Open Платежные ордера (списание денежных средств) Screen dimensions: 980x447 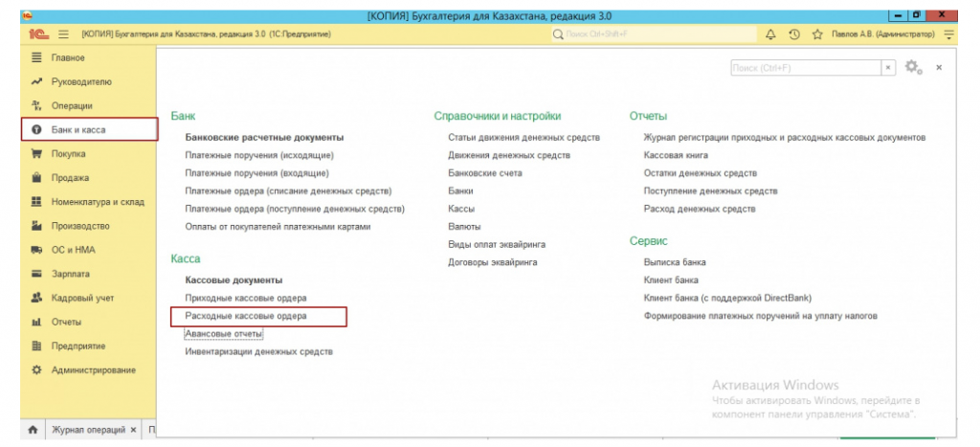[289, 190]
